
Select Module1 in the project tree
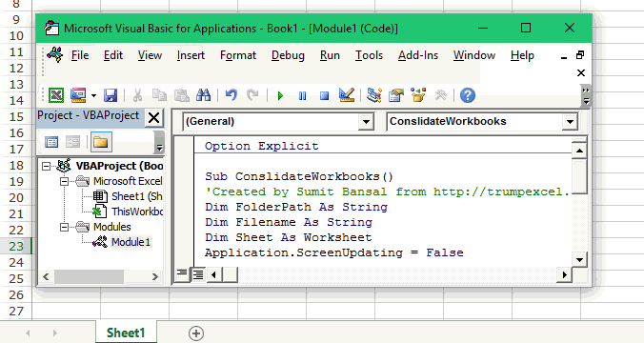point(131,242)
